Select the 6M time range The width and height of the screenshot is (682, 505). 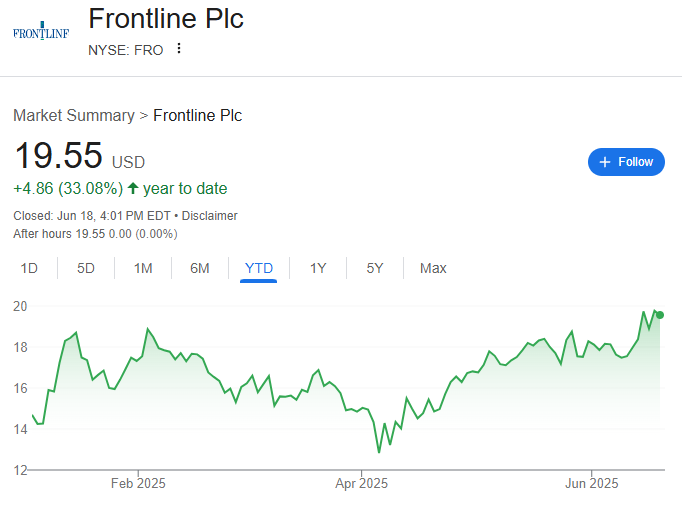[x=200, y=268]
